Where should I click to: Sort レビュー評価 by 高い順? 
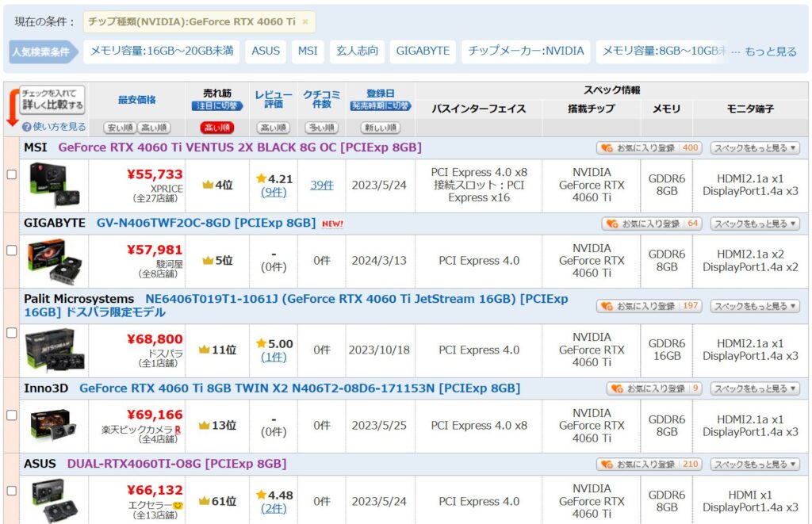274,128
